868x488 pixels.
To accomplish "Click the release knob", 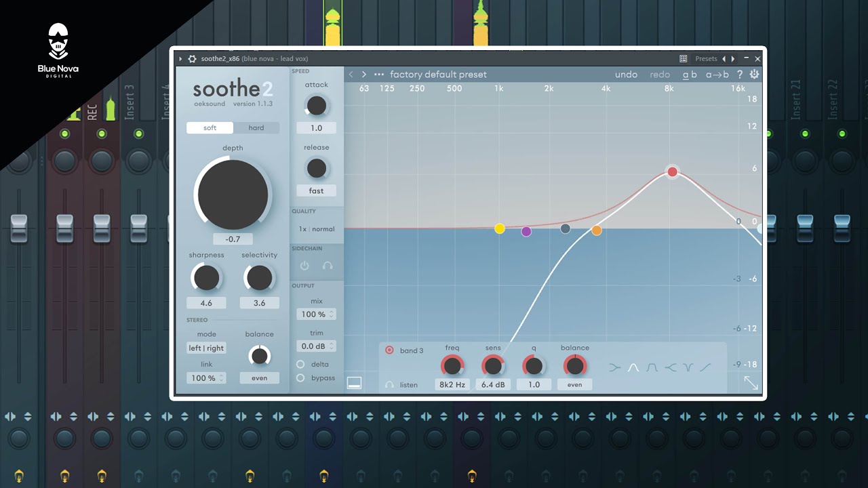I will tap(316, 168).
